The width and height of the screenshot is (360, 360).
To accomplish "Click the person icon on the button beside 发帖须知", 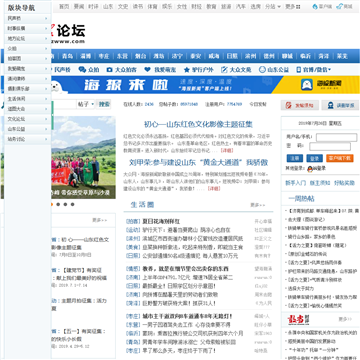I will pyautogui.click(x=330, y=105).
